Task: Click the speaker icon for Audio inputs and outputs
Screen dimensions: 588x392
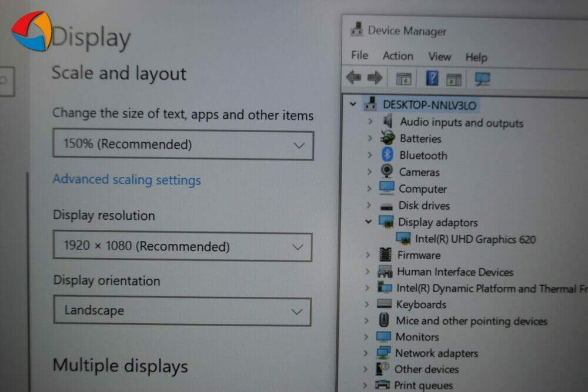Action: pos(388,121)
